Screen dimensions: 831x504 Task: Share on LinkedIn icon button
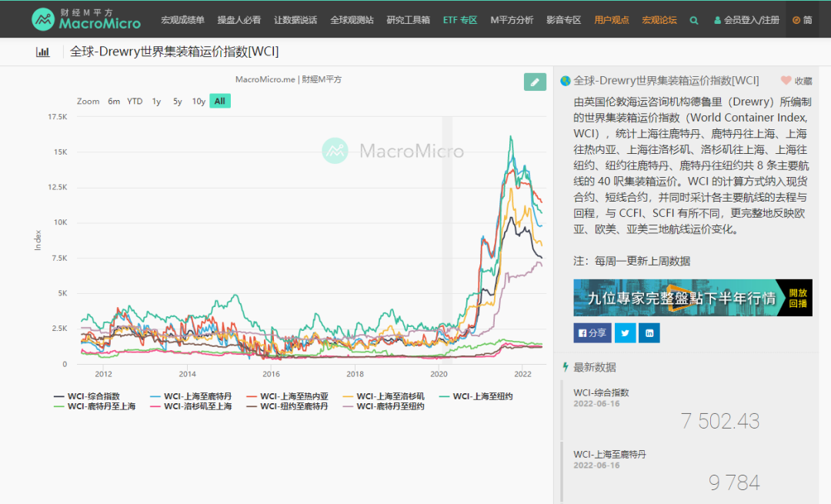(649, 333)
